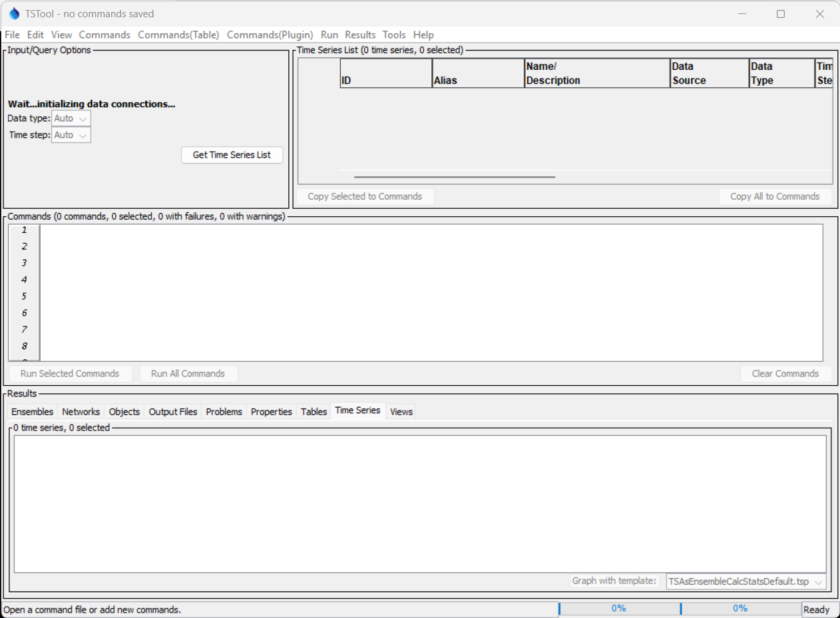This screenshot has height=618, width=840.
Task: Open the Commands(Table) menu
Action: click(178, 35)
